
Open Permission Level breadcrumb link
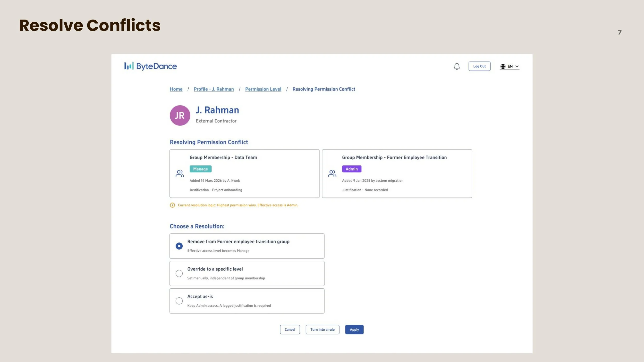pyautogui.click(x=263, y=89)
